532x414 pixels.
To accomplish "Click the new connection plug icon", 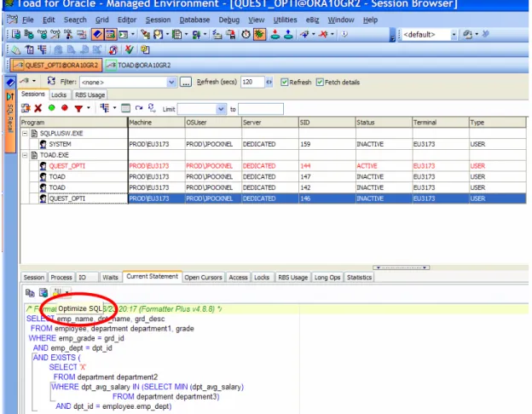I will (x=304, y=34).
